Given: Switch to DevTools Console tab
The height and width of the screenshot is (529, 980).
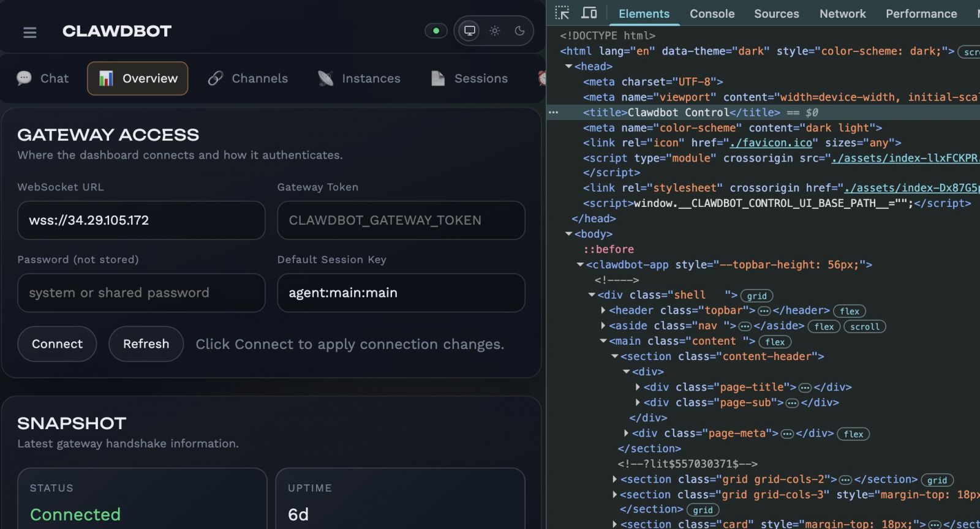Looking at the screenshot, I should tap(712, 13).
